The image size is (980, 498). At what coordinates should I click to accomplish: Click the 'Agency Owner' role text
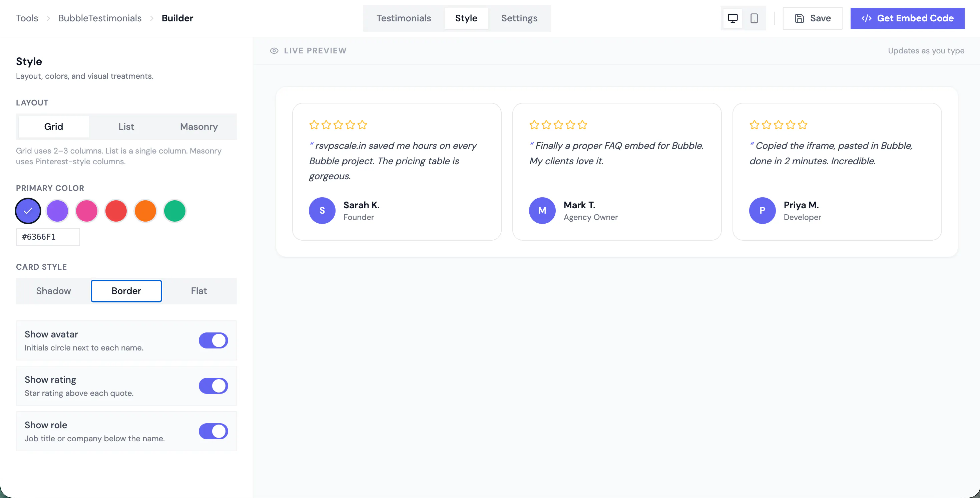[x=591, y=217]
